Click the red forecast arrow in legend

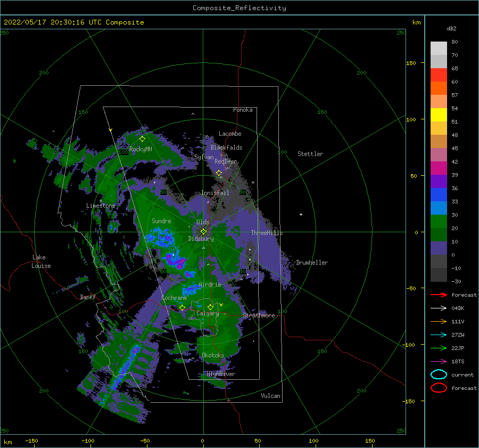[439, 295]
